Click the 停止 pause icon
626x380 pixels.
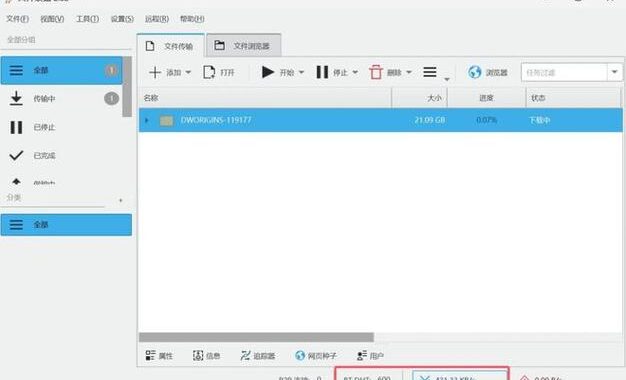coord(322,72)
